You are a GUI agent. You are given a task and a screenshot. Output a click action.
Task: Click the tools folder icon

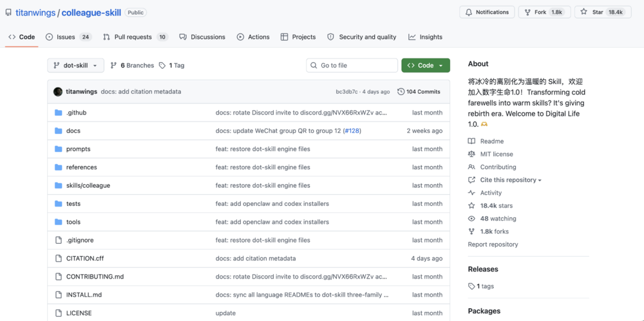pos(59,222)
